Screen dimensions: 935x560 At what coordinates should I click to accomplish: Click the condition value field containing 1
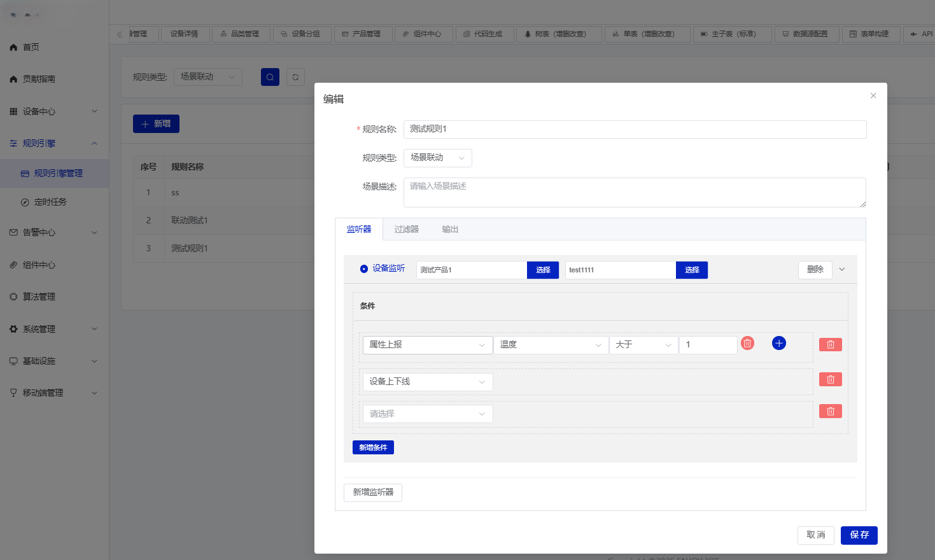coord(708,345)
